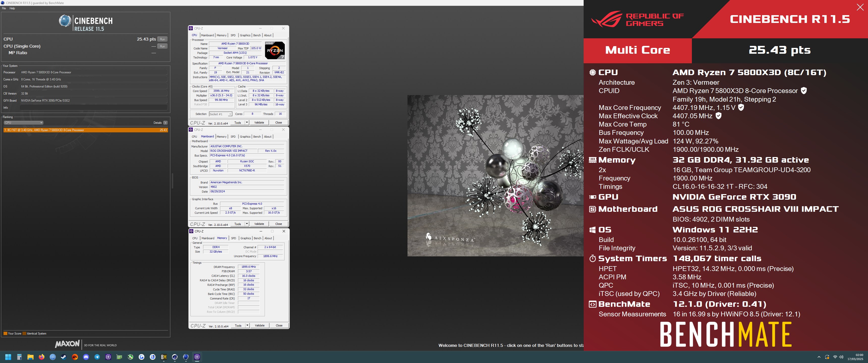Image resolution: width=868 pixels, height=363 pixels.
Task: Run the CPU (Single Core) test
Action: [162, 46]
